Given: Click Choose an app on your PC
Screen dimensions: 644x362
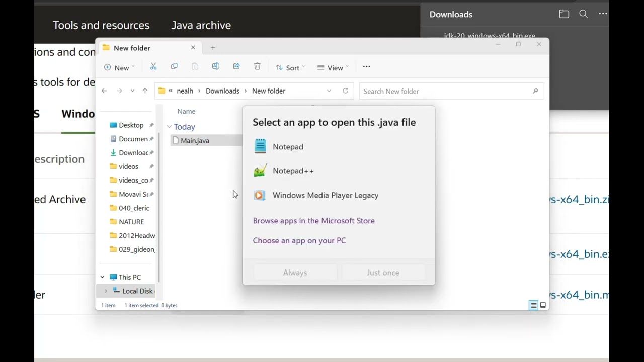Looking at the screenshot, I should 299,240.
